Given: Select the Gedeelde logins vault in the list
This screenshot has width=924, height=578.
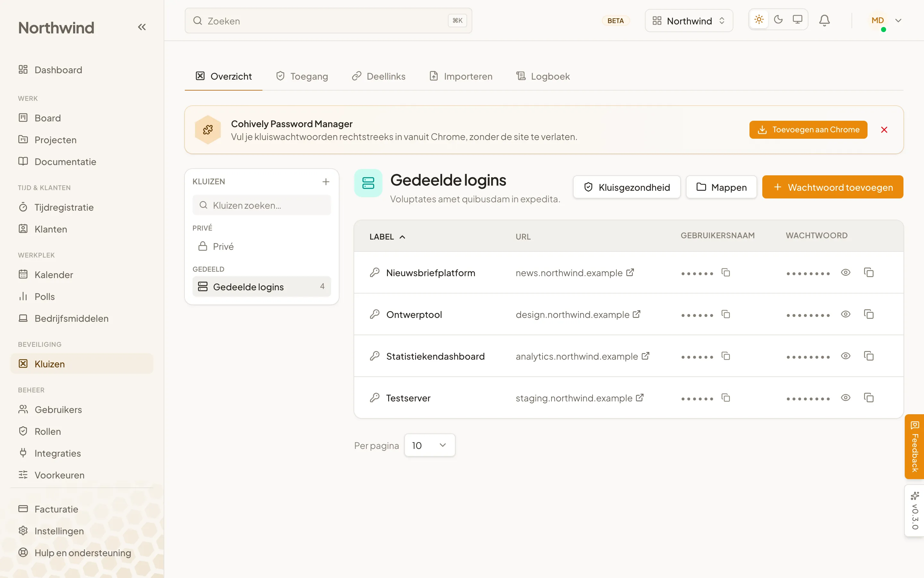Looking at the screenshot, I should tap(261, 286).
